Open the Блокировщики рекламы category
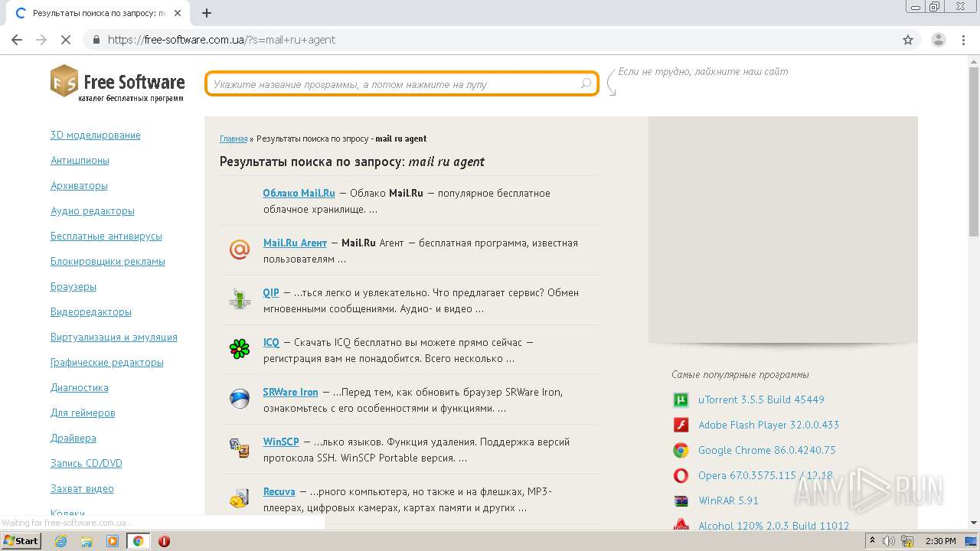This screenshot has height=551, width=980. (108, 261)
